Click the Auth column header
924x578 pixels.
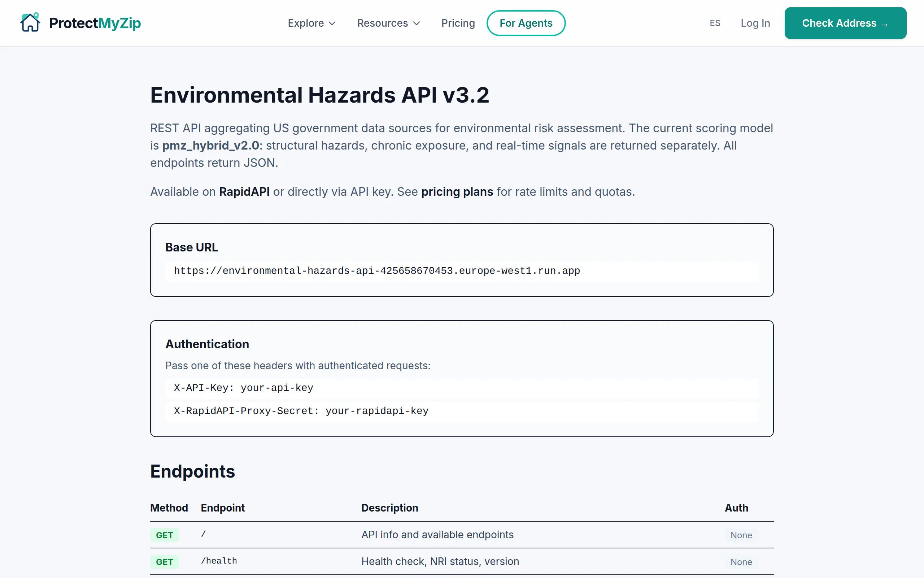pos(736,508)
